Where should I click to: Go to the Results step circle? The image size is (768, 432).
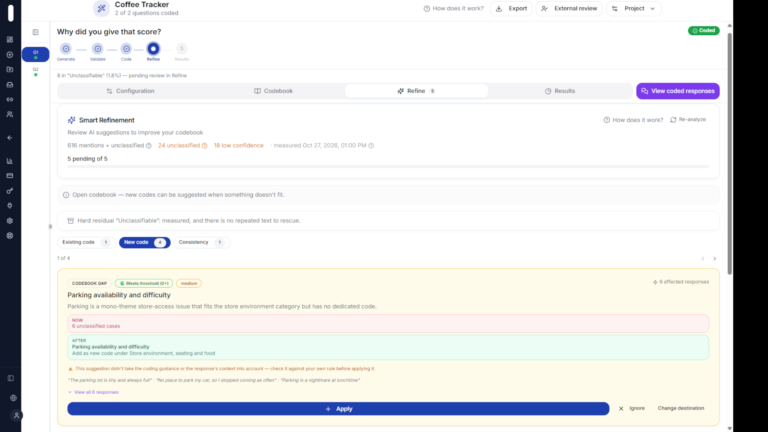182,48
